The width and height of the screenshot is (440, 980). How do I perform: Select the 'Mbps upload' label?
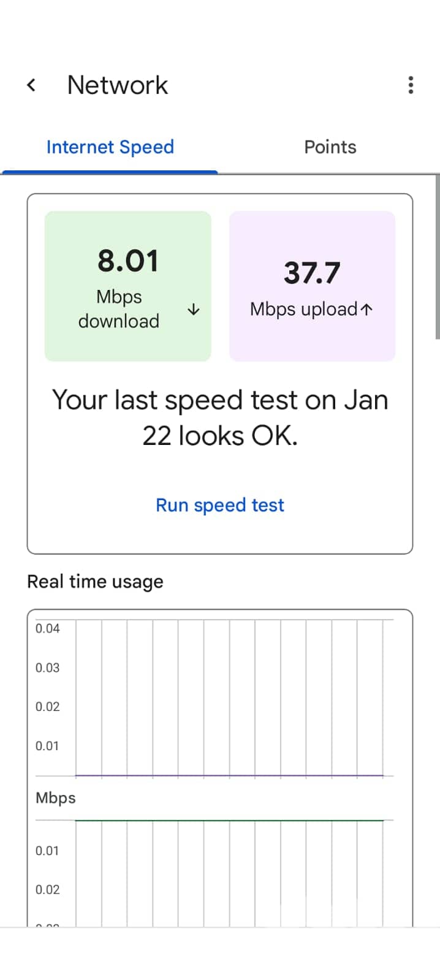click(303, 310)
